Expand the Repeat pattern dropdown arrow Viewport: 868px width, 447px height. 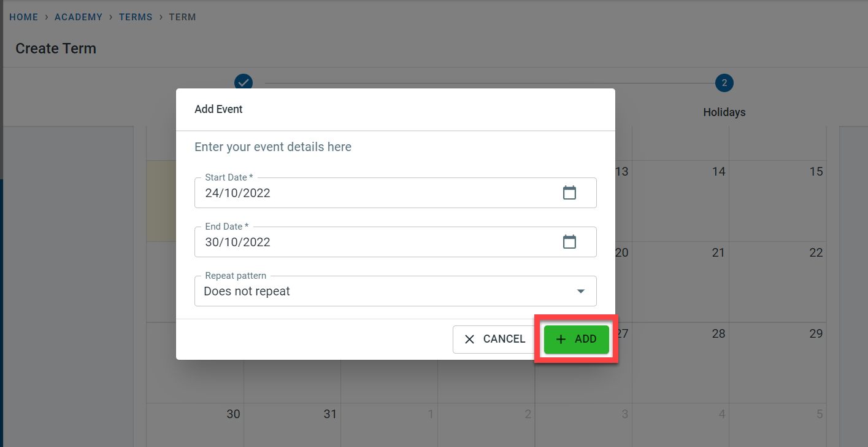[x=580, y=291]
